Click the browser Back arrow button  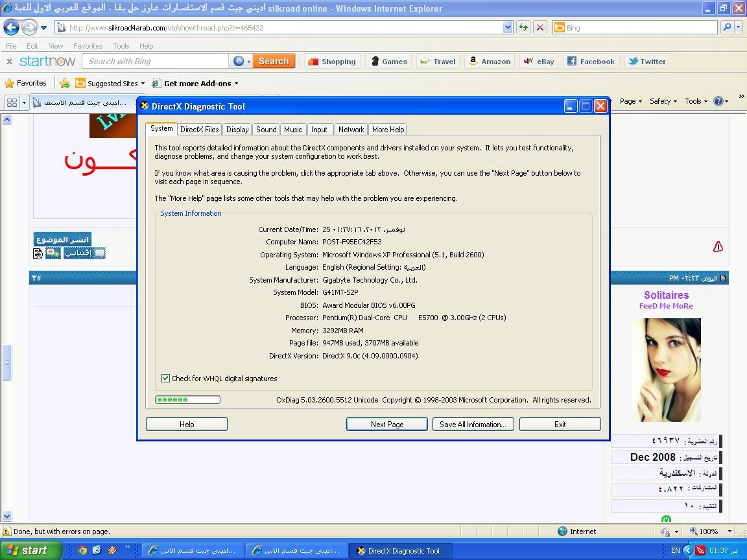[x=12, y=28]
